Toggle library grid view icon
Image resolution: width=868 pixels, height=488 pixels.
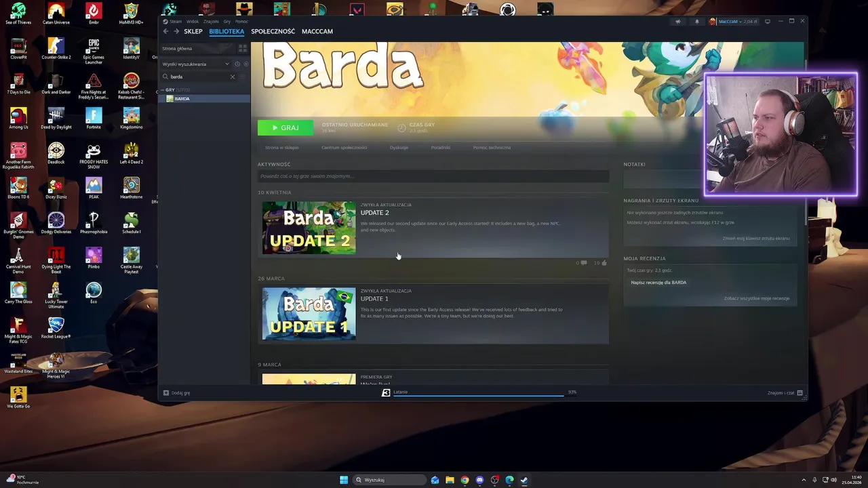pos(243,48)
